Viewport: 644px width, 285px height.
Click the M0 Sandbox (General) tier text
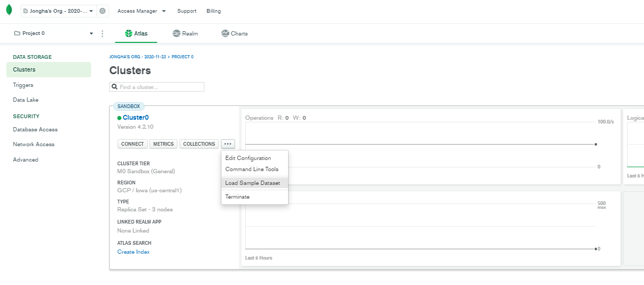[146, 171]
